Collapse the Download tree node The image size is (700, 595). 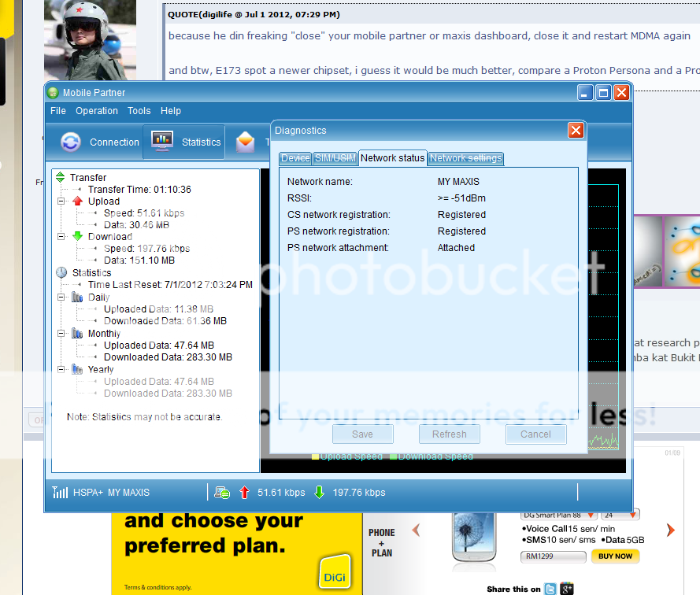61,237
